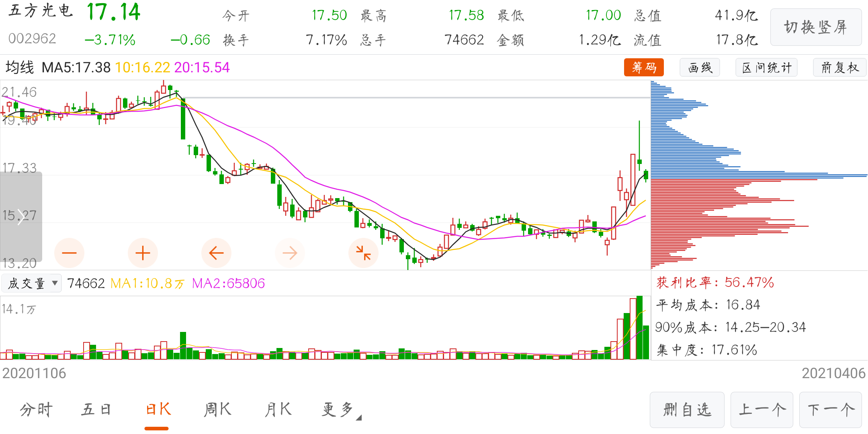Click the MA5:17.38 moving average label
Viewport: 868px width, 434px height.
76,68
